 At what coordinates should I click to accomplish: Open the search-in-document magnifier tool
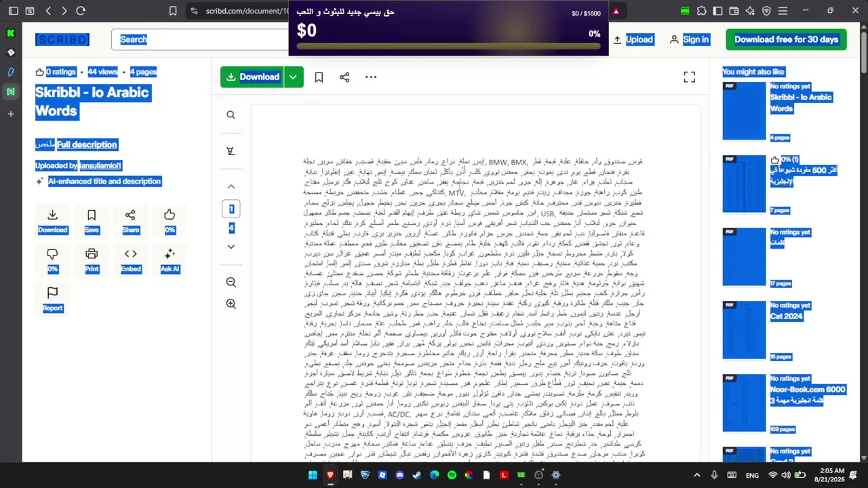[x=231, y=115]
